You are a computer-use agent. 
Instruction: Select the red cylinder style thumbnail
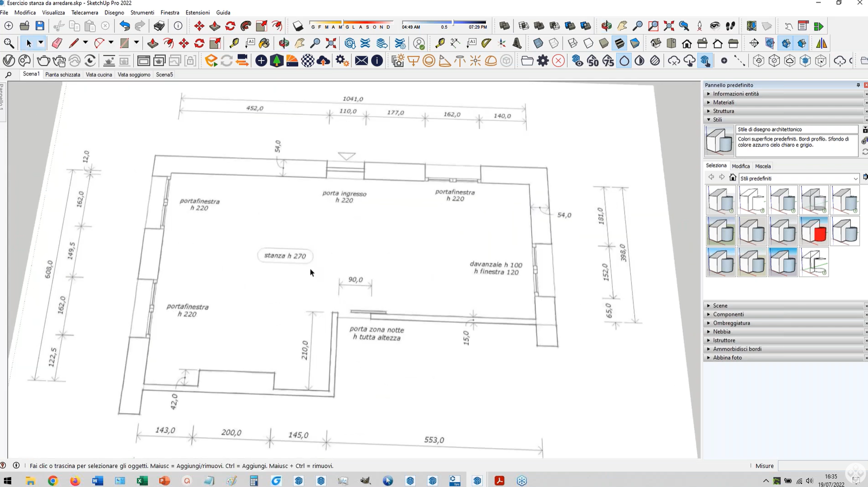tap(814, 231)
